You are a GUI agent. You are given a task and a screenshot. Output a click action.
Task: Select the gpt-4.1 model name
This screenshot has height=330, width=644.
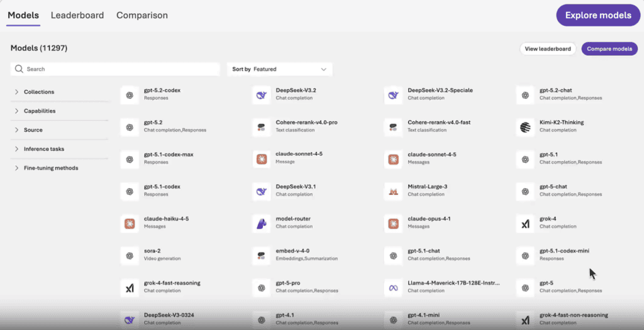pyautogui.click(x=285, y=315)
